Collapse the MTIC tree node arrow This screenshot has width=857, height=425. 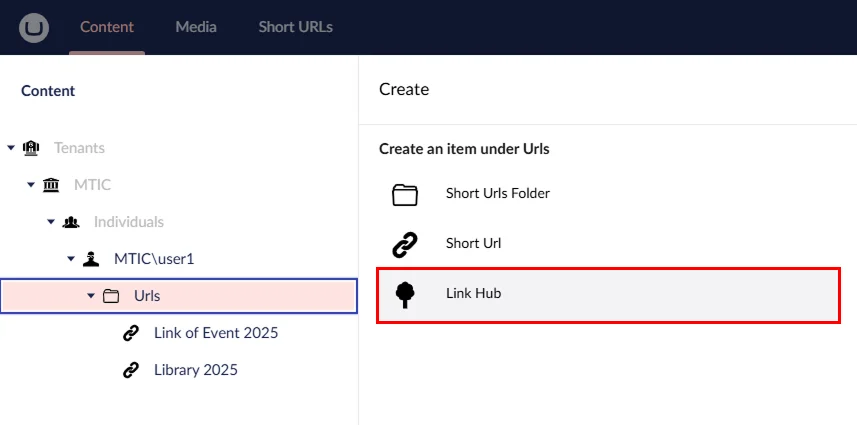(x=31, y=185)
